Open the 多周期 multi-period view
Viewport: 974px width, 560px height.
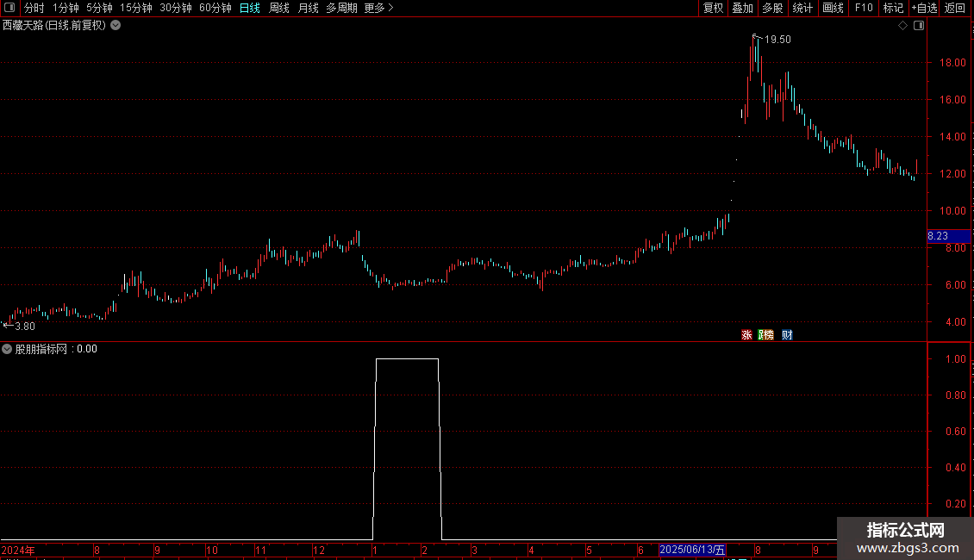coord(341,8)
